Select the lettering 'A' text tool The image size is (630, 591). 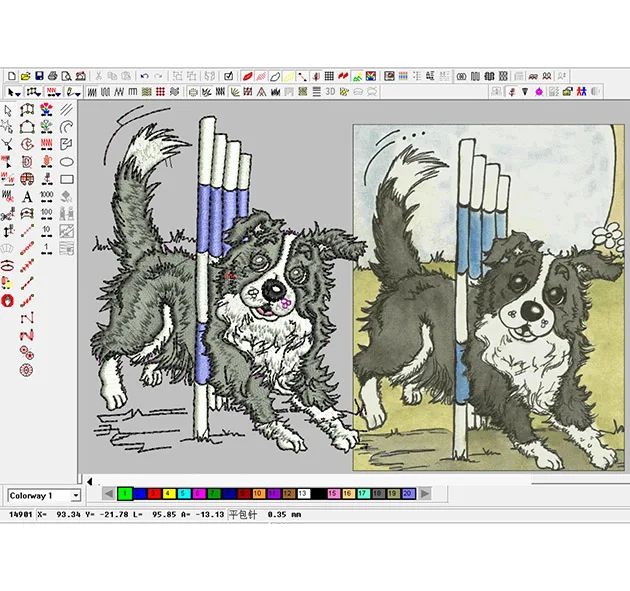click(x=27, y=196)
